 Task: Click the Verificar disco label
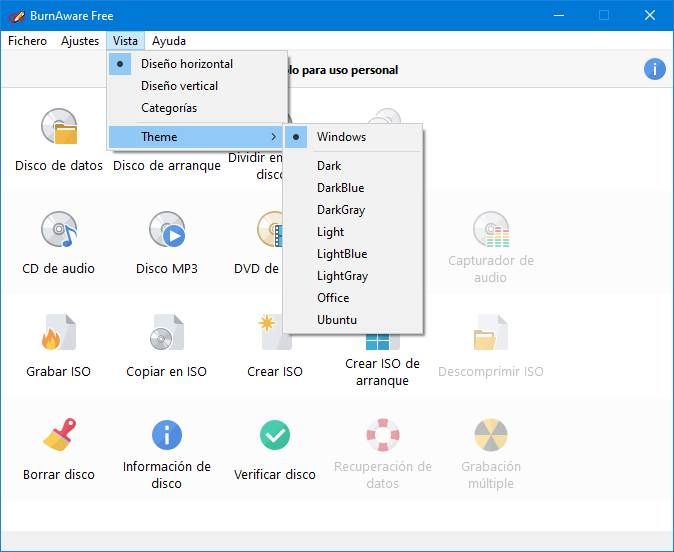click(275, 475)
